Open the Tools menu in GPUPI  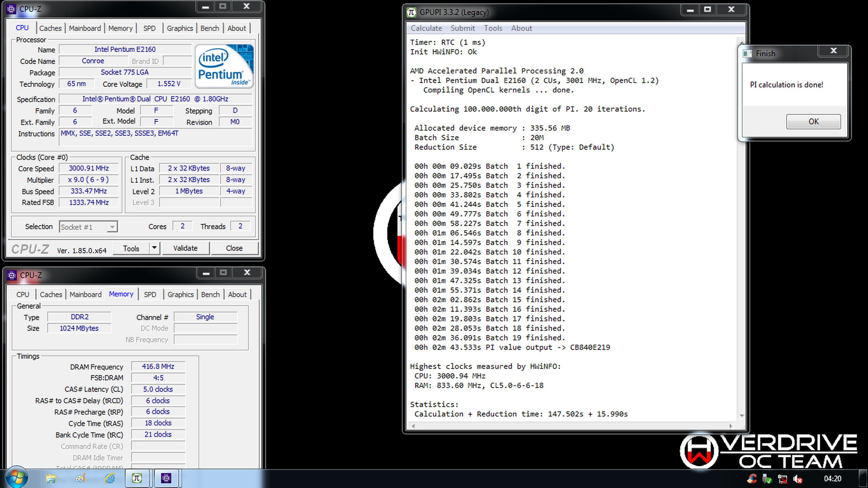pyautogui.click(x=493, y=28)
